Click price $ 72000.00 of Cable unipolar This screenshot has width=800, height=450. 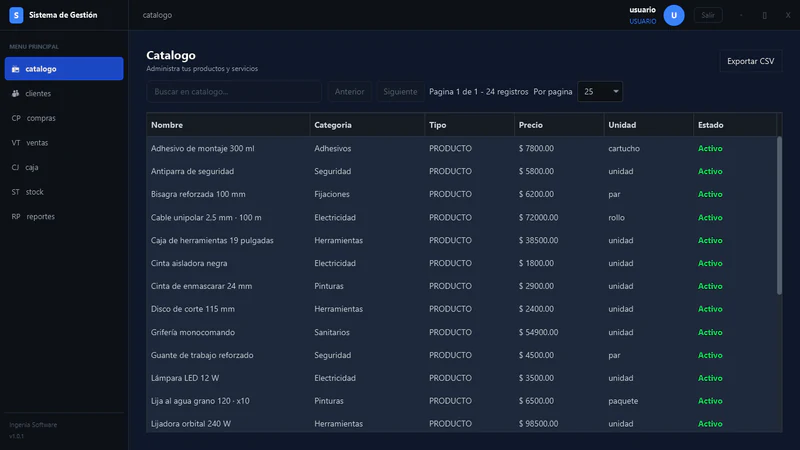coord(538,217)
